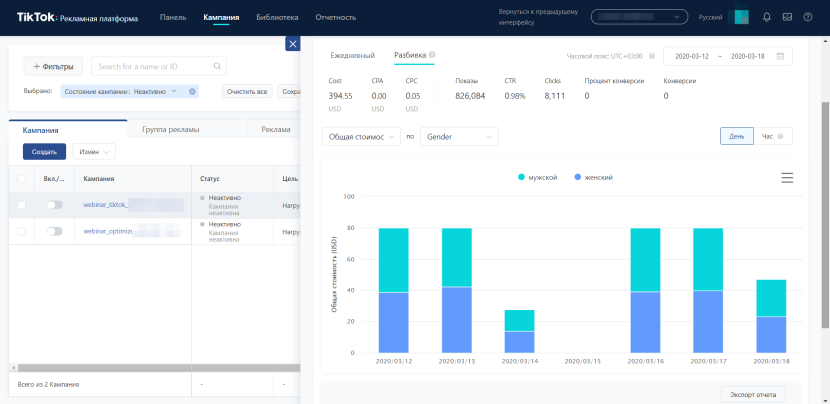Close the report panel with X

[x=292, y=44]
